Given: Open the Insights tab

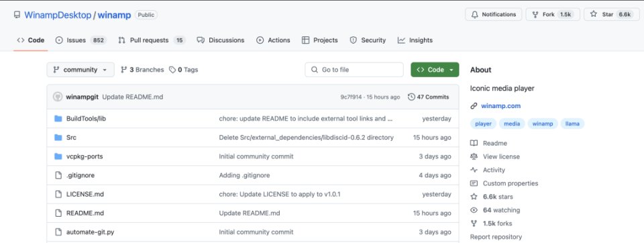Looking at the screenshot, I should pos(415,40).
